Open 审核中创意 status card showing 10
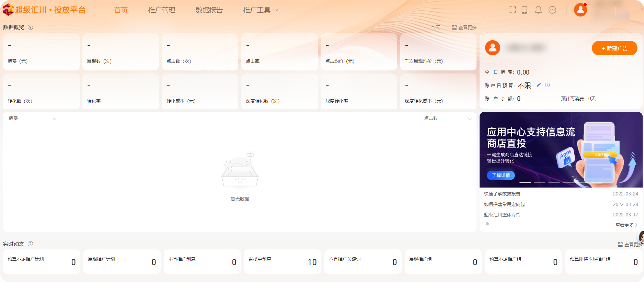Viewport: 644px width, 282px height. pos(283,262)
